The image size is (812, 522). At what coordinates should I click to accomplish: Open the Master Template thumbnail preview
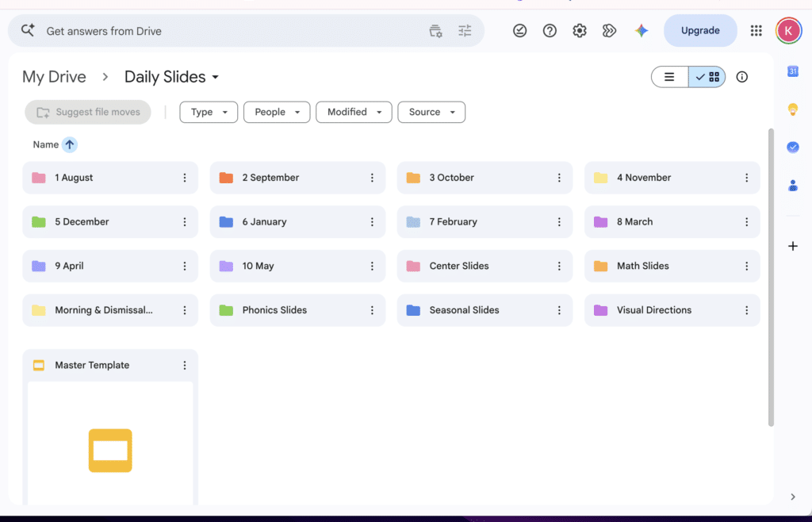pos(110,443)
